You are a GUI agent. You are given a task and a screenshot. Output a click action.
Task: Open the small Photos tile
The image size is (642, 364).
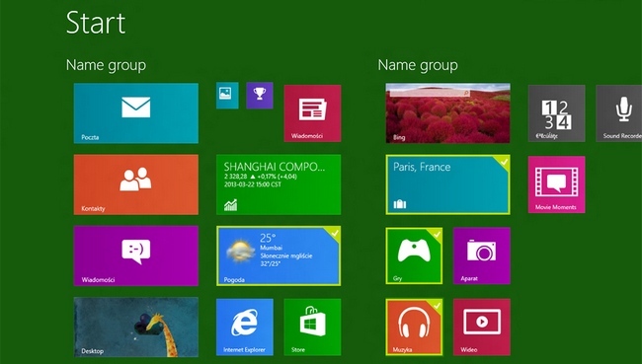pos(227,96)
